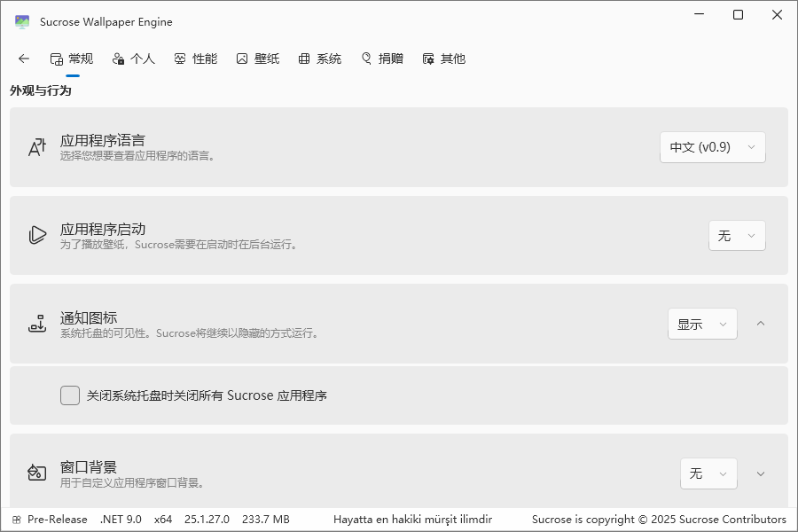Click the label 关闭系统托盘时关闭所有 Sucrose 应用程序
Screen dimensions: 798x532
pyautogui.click(x=207, y=395)
